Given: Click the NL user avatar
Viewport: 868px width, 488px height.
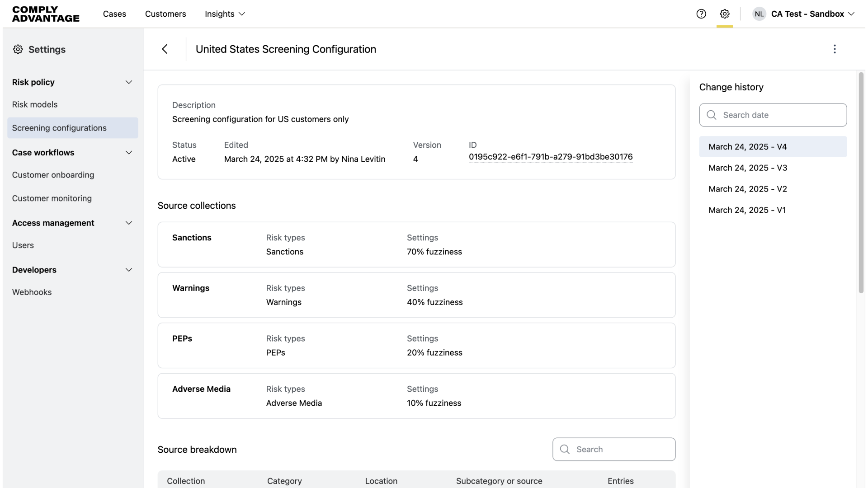Looking at the screenshot, I should click(x=759, y=14).
